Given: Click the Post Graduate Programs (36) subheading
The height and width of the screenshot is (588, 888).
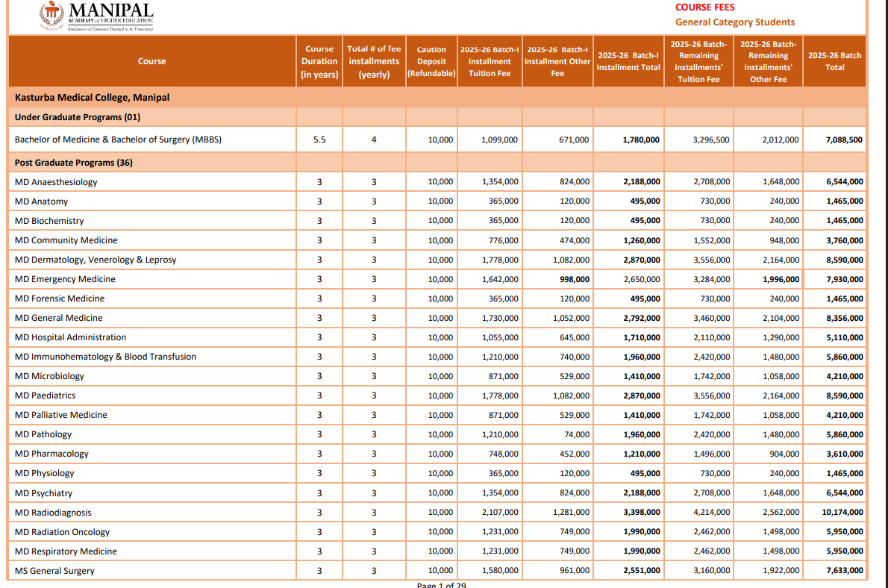Looking at the screenshot, I should tap(74, 163).
